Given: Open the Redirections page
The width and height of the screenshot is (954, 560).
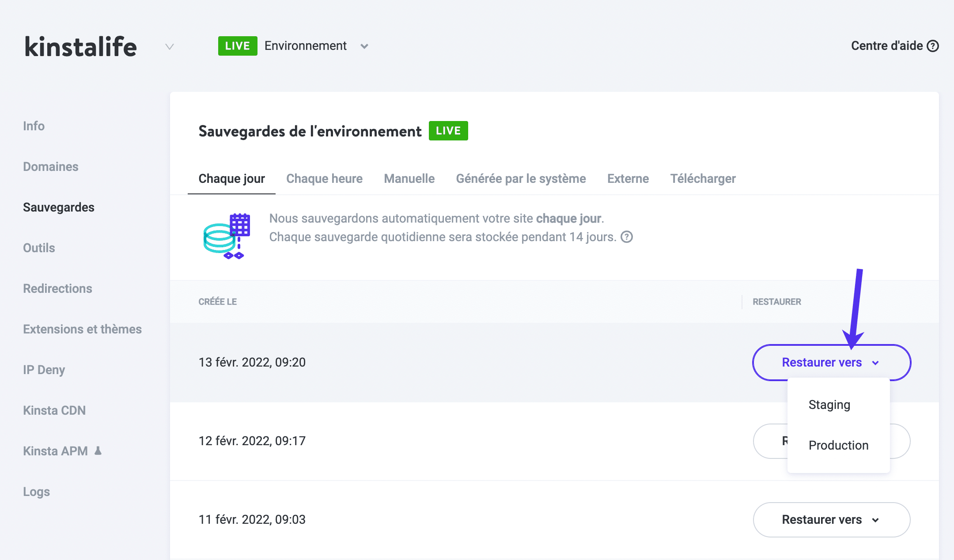Looking at the screenshot, I should (57, 288).
